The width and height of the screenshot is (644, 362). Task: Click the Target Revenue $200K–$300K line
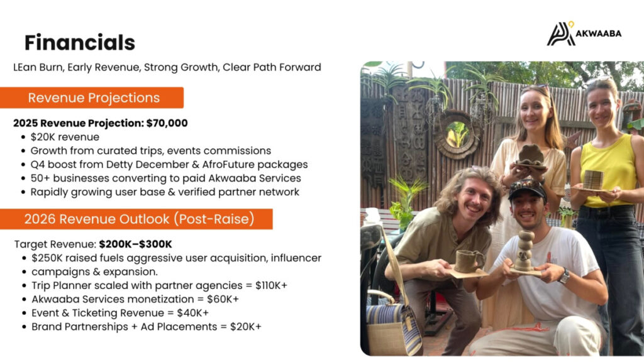93,244
